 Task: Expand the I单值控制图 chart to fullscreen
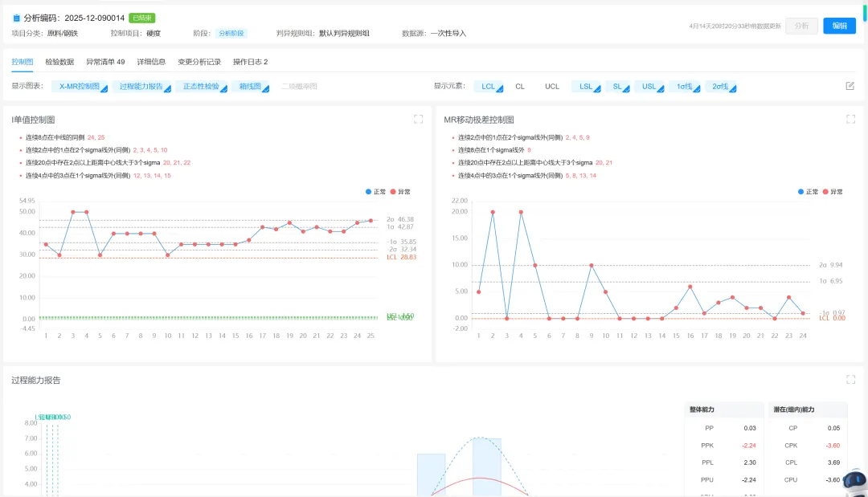[x=418, y=119]
